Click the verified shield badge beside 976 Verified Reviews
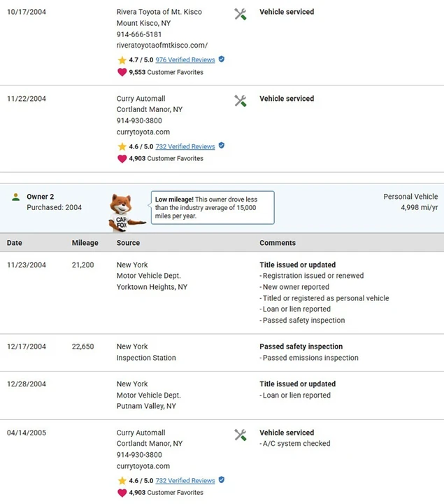The width and height of the screenshot is (444, 504). pos(222,59)
